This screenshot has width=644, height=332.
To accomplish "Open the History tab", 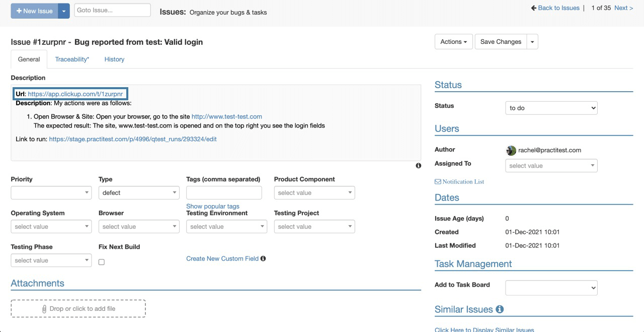I will tap(114, 59).
